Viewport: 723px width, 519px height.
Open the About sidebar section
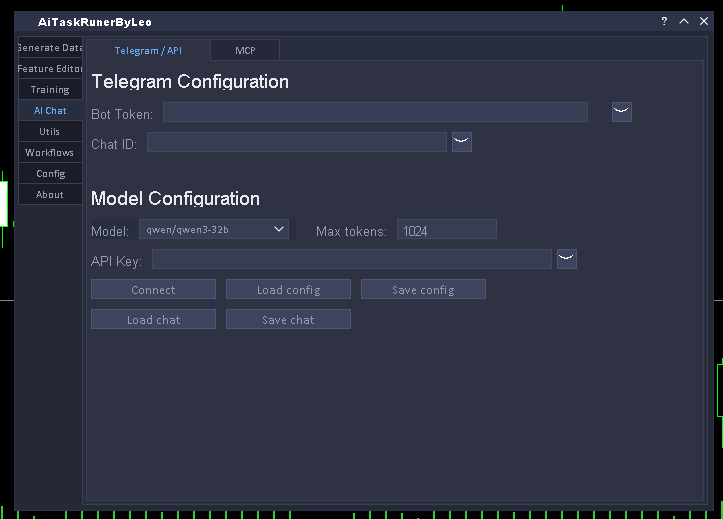point(50,195)
